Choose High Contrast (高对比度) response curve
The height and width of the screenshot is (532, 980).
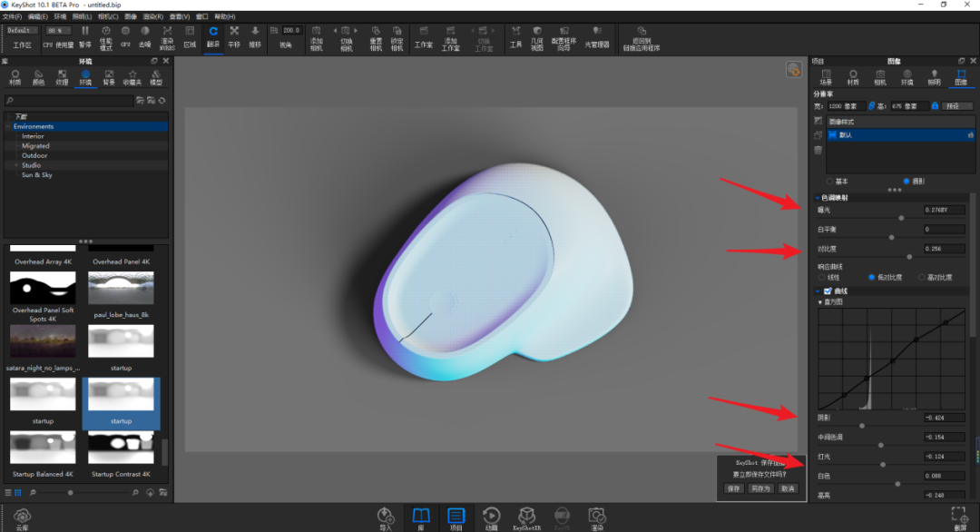(922, 277)
